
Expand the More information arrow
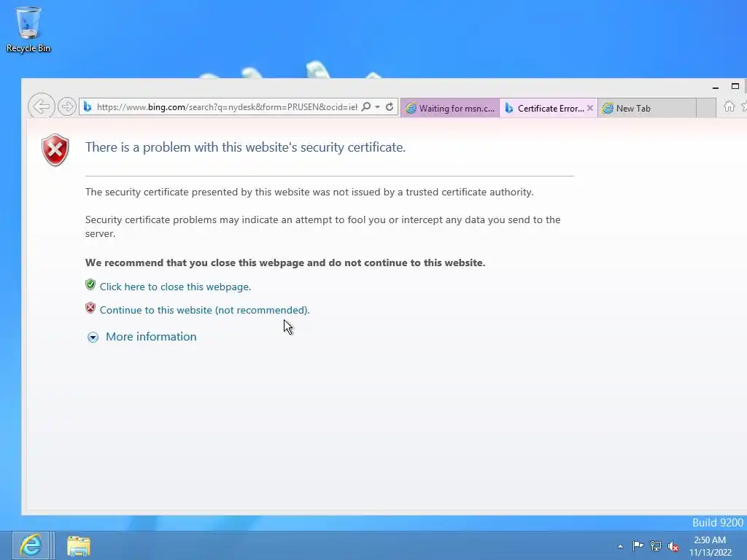[x=93, y=337]
